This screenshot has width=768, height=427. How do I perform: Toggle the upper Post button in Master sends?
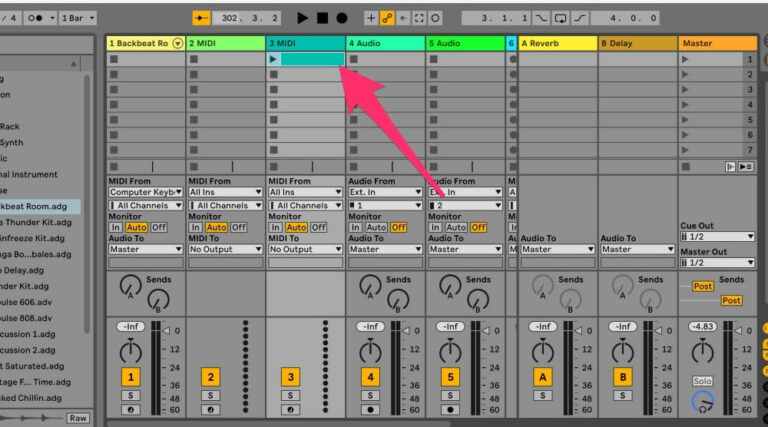(x=702, y=286)
